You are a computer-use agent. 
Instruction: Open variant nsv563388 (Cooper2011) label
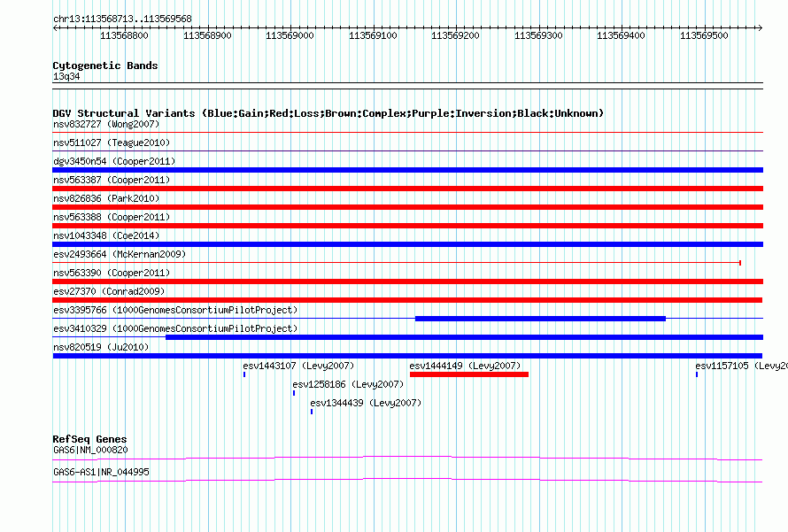112,217
